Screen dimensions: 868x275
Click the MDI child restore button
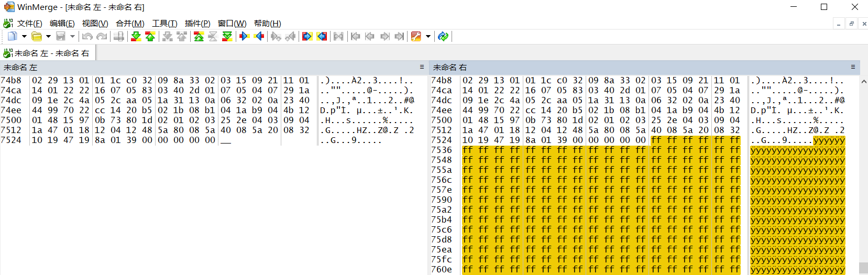(x=851, y=24)
